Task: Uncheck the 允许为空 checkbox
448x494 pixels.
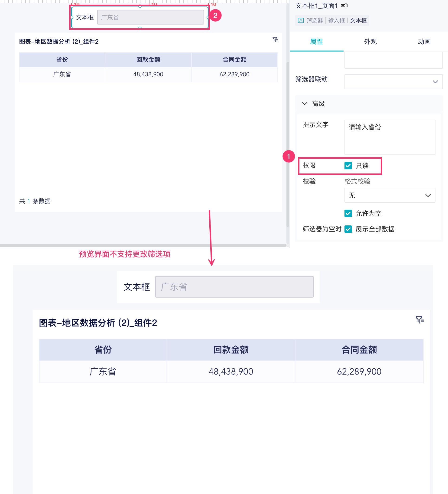Action: click(348, 213)
